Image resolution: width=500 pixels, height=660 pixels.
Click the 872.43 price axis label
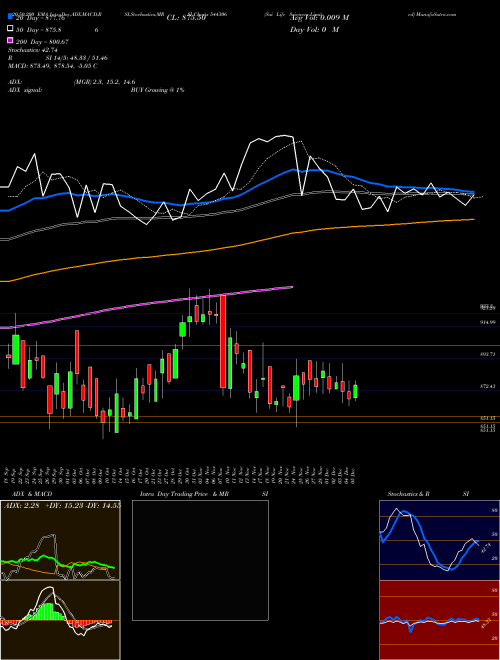coord(488,386)
